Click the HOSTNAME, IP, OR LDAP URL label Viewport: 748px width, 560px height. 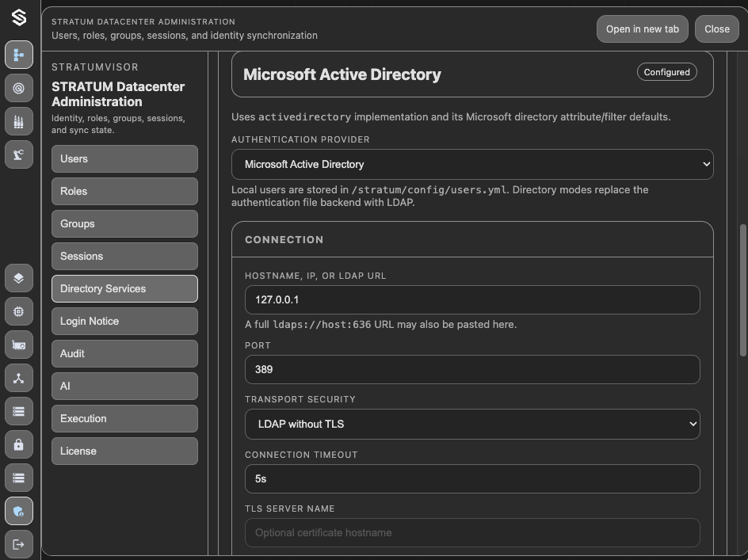tap(315, 276)
